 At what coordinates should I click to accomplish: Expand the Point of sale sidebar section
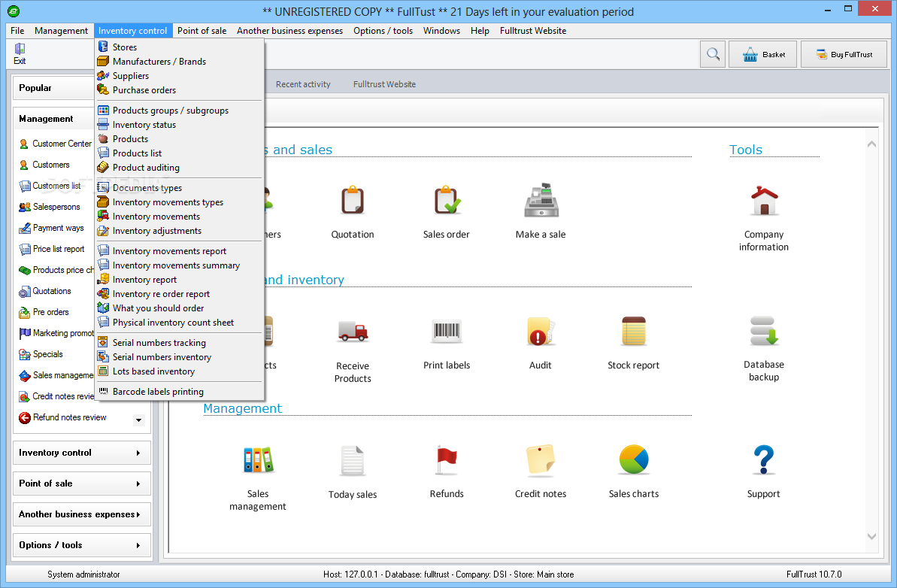click(x=82, y=483)
